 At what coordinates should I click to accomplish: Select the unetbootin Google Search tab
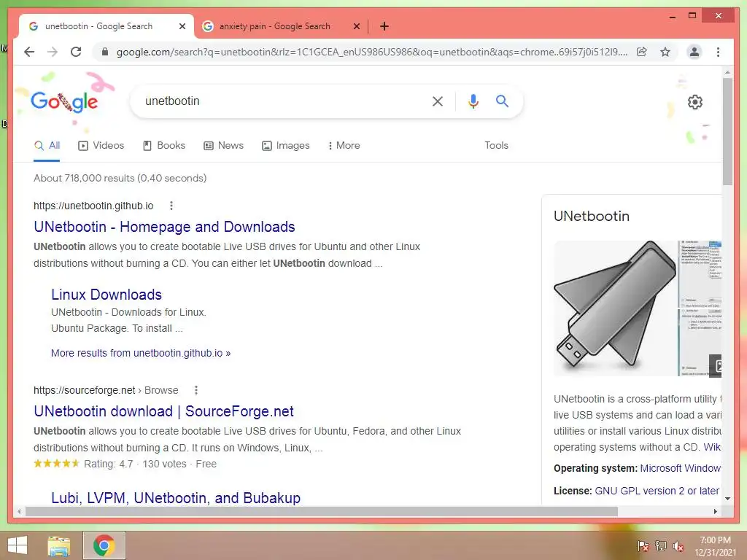tap(99, 26)
